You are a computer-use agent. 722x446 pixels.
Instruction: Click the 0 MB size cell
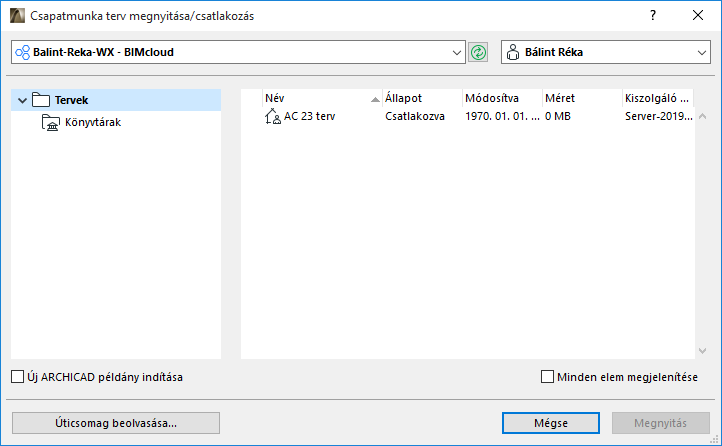[x=558, y=116]
